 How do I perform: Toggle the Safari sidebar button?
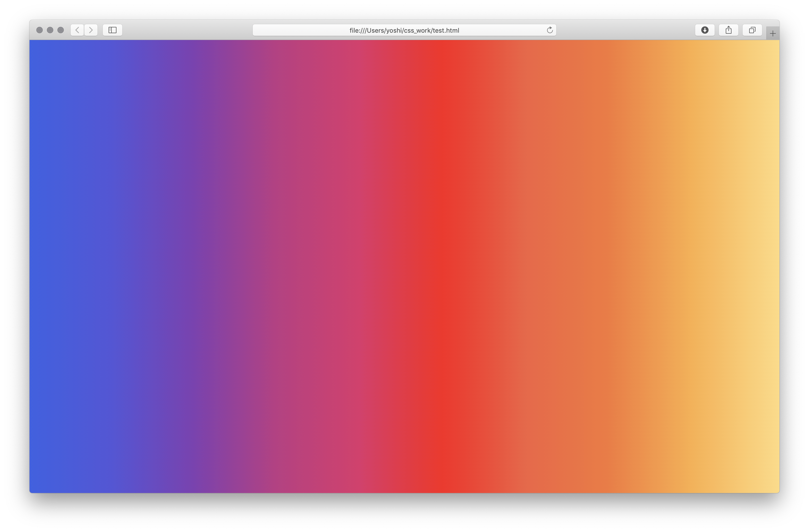coord(113,30)
